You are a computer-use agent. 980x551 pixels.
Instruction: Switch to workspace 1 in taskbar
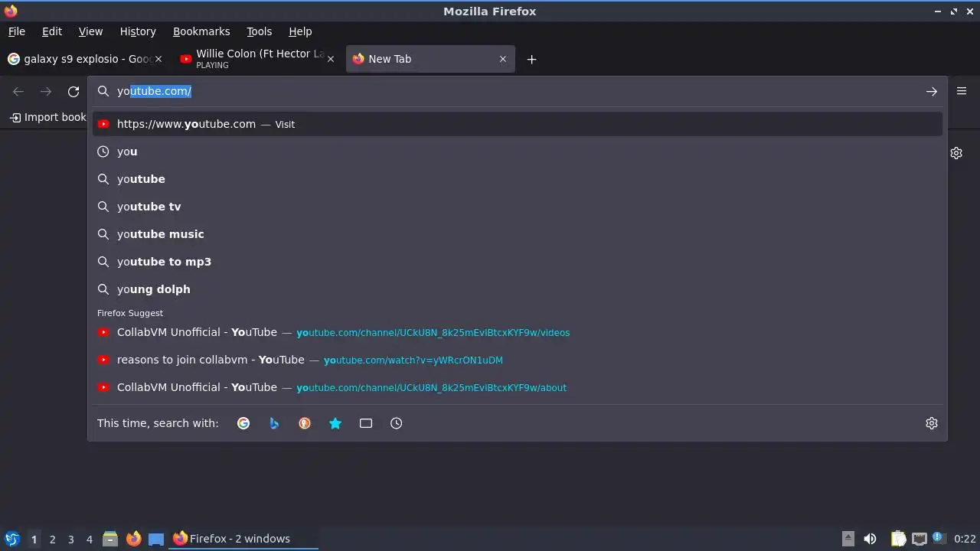34,540
